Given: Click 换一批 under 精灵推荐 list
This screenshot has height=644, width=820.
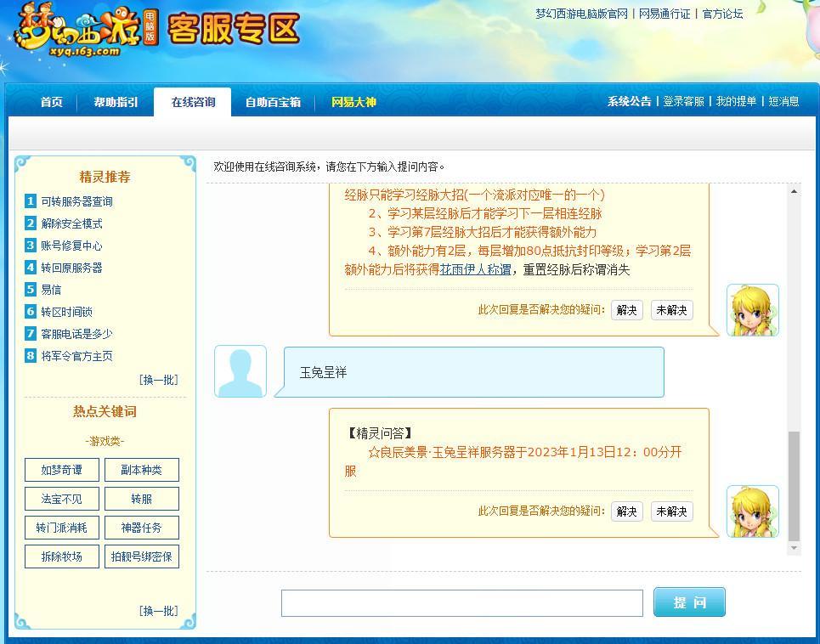Looking at the screenshot, I should 158,380.
